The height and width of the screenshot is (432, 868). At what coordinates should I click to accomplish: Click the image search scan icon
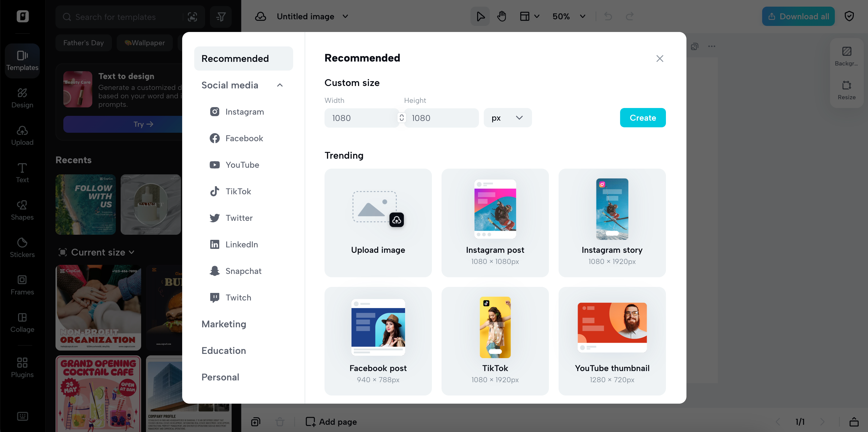[192, 17]
